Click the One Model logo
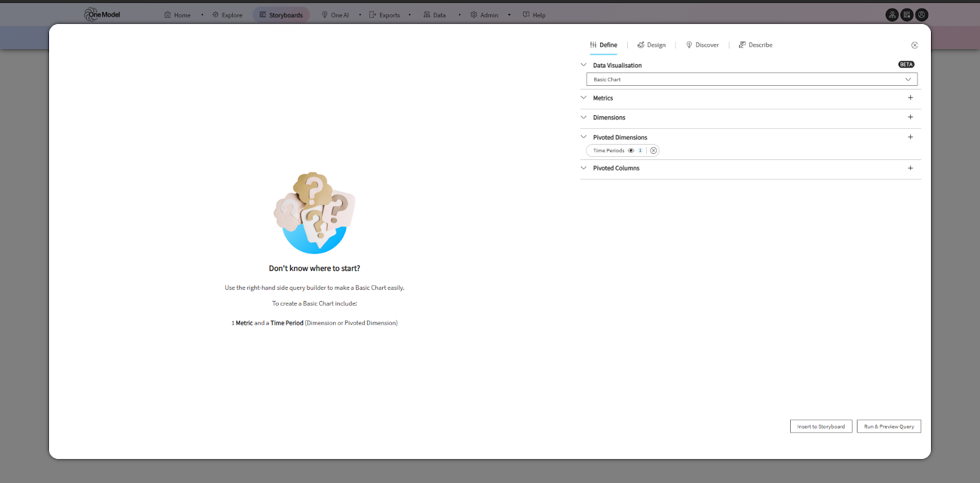 [102, 15]
